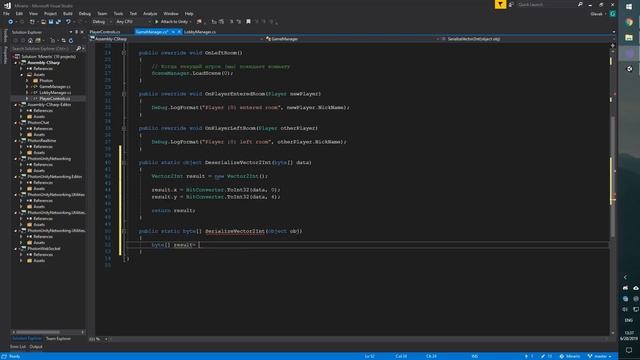Image resolution: width=640 pixels, height=360 pixels.
Task: Select PlayerControls.cs in Solution Explorer
Action: (x=55, y=99)
